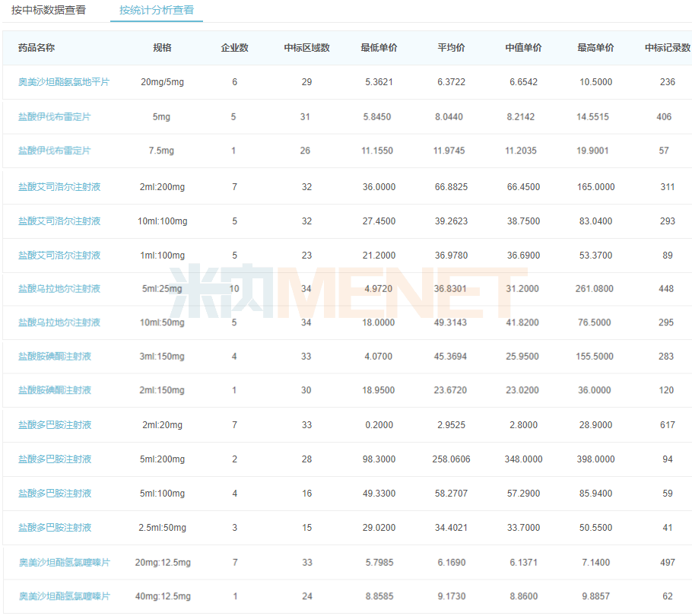Open 盐酸多巴胺注射液 link for 5ml:200mg
The height and width of the screenshot is (616, 692).
(x=55, y=459)
